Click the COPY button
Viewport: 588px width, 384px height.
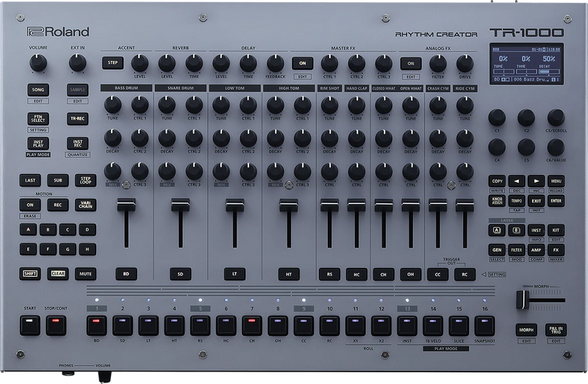(498, 181)
